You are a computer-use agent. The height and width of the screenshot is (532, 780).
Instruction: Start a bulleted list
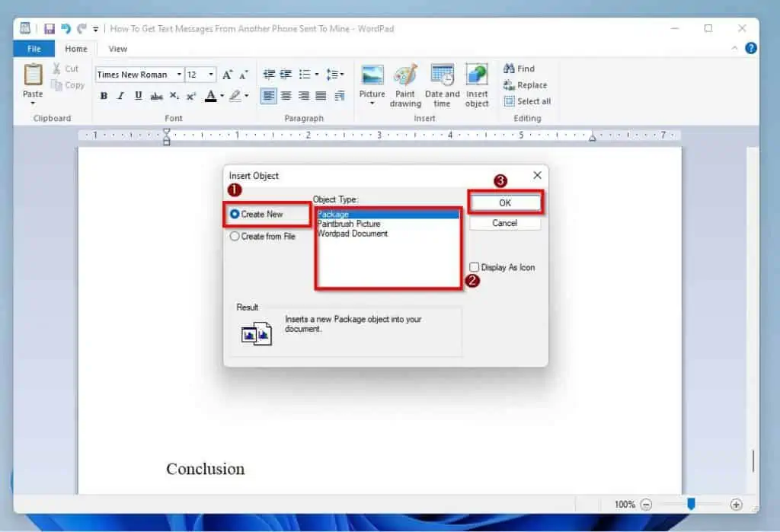(x=305, y=75)
